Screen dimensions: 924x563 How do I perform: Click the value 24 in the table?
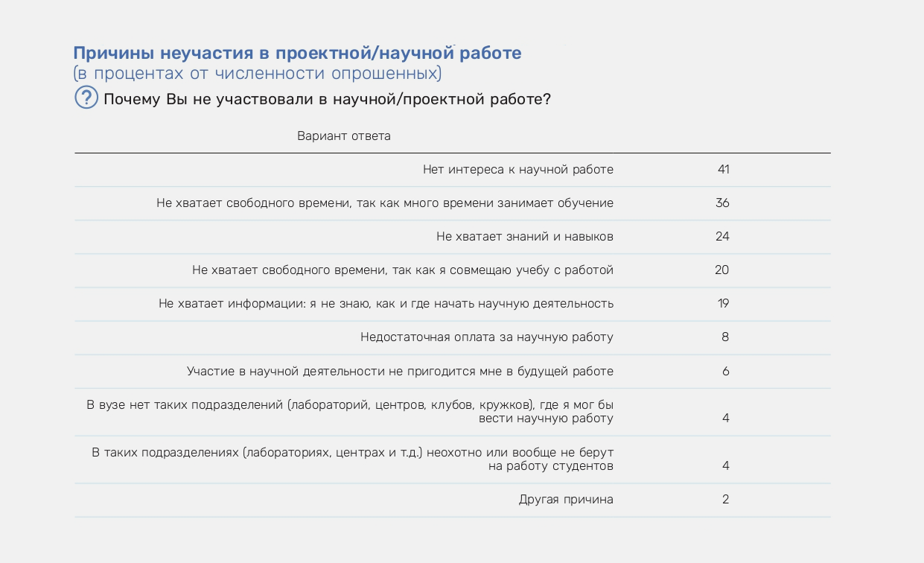coord(722,237)
